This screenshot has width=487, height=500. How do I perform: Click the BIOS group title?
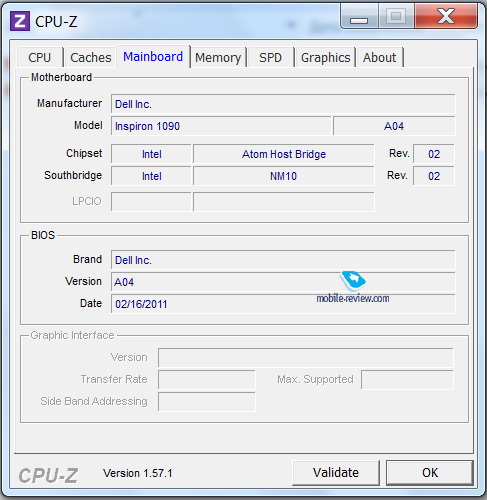pos(43,235)
